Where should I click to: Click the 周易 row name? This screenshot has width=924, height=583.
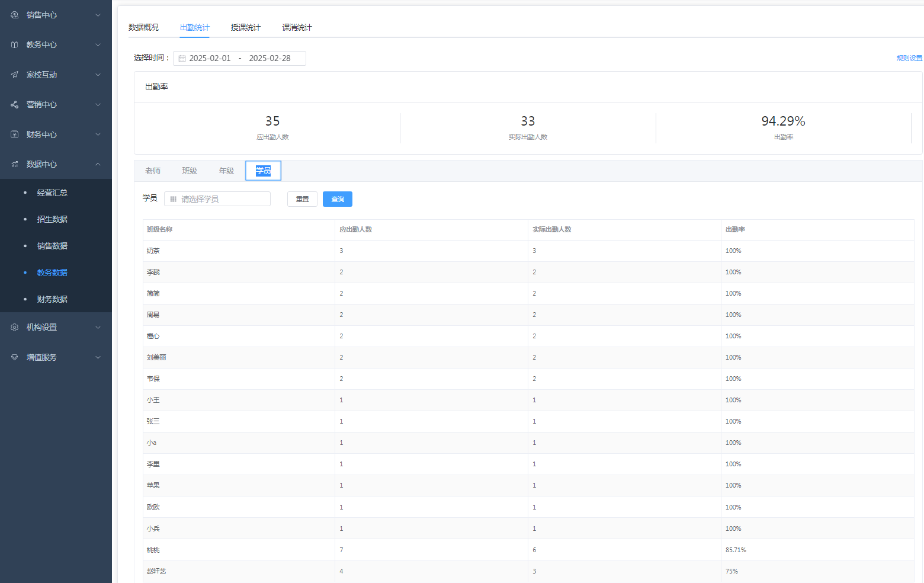(153, 315)
